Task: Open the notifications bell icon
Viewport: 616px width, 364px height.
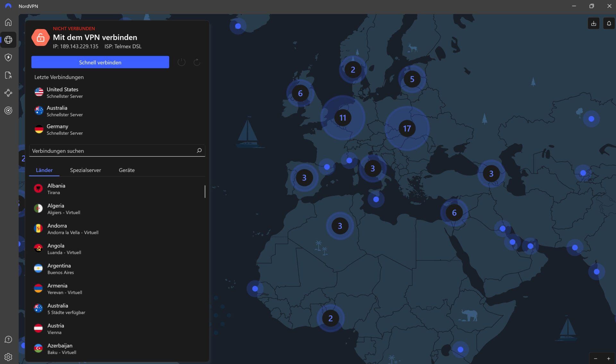Action: point(609,23)
